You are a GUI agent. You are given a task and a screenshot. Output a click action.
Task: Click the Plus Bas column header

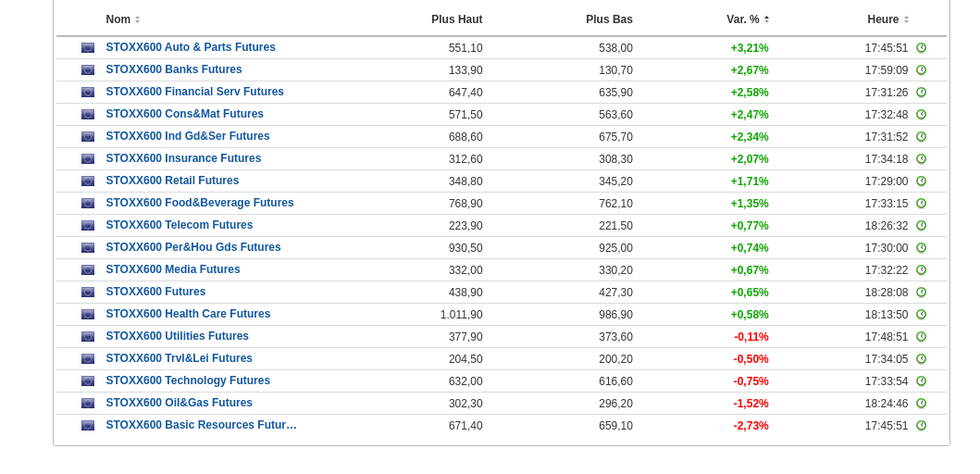pyautogui.click(x=609, y=19)
